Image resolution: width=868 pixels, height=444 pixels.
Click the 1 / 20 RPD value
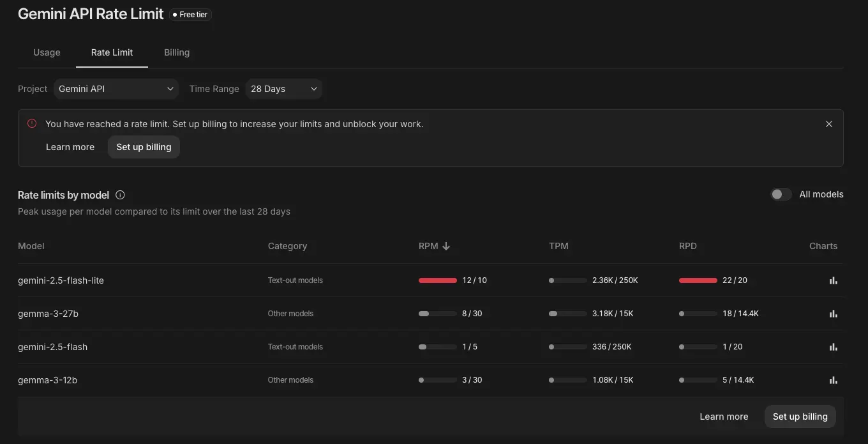[x=733, y=347]
